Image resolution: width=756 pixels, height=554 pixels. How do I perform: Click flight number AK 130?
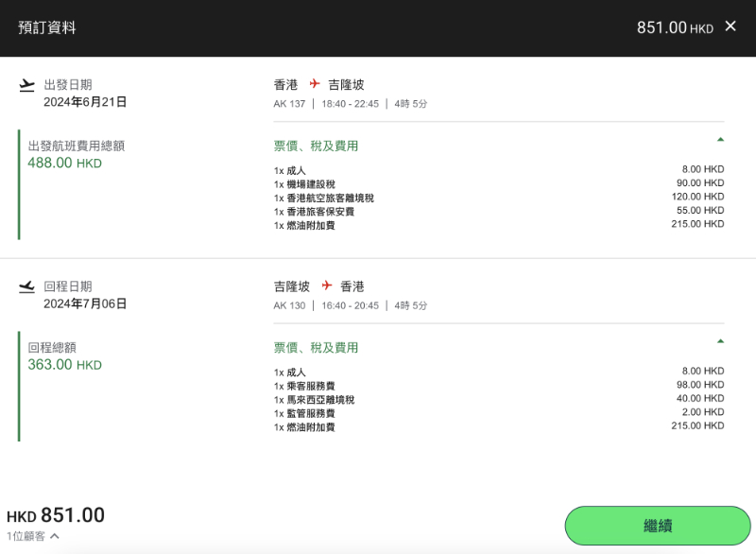(289, 305)
